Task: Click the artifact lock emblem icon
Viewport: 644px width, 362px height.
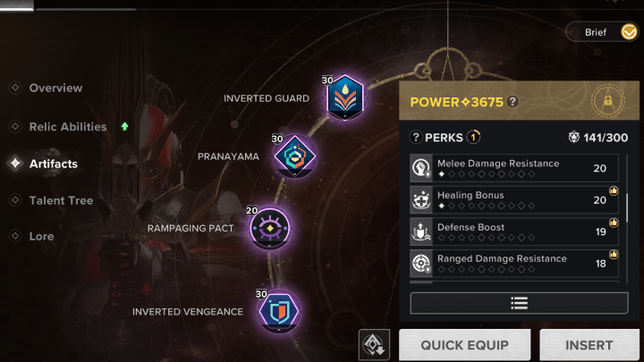Action: 608,100
